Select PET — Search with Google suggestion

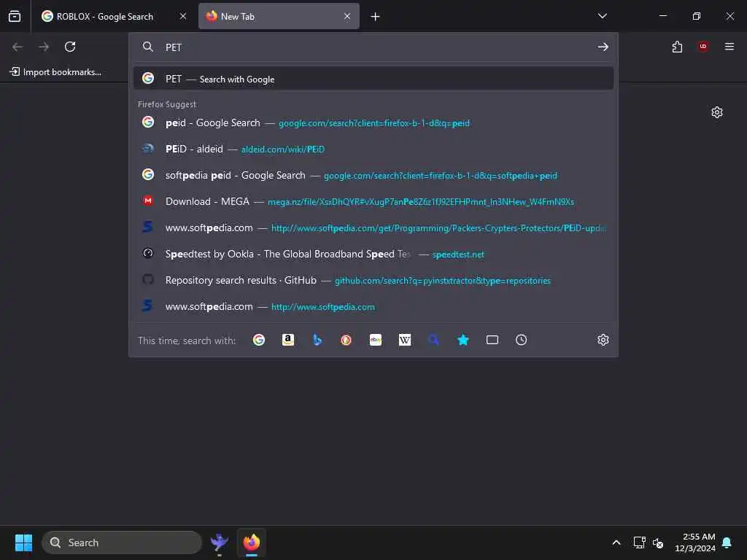click(373, 79)
